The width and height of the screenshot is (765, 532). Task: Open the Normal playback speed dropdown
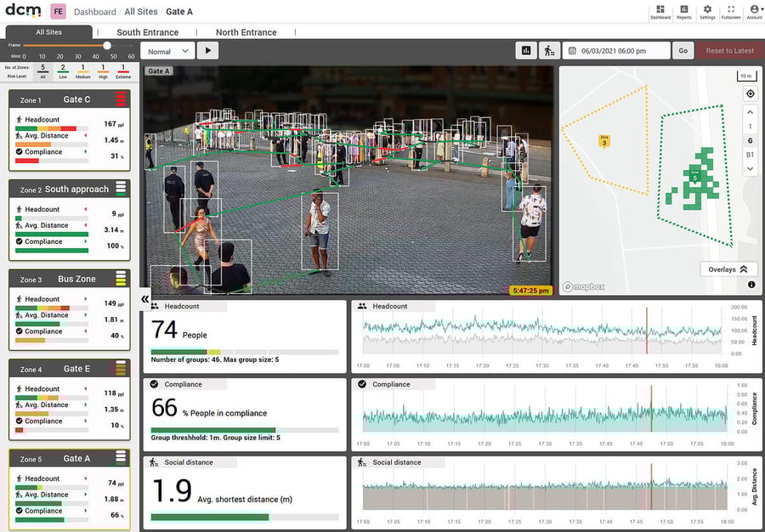169,50
